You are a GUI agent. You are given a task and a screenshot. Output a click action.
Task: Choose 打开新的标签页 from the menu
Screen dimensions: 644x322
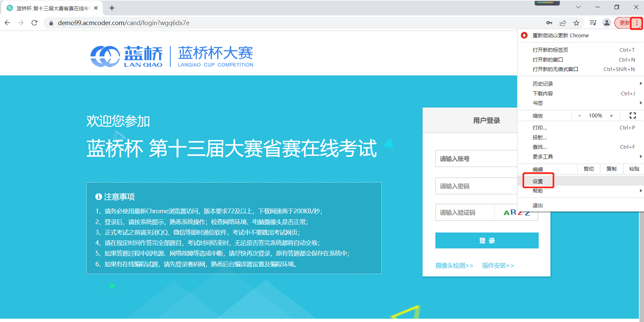point(581,50)
